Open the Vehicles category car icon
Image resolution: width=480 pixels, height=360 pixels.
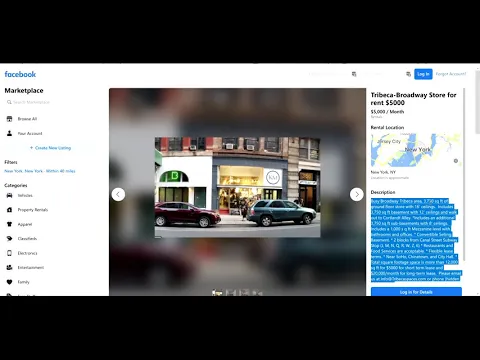point(9,195)
